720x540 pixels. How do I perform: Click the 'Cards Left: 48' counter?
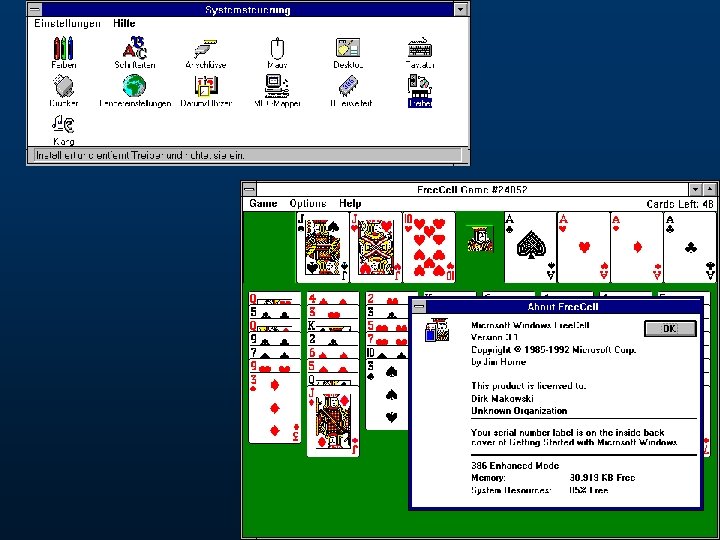[680, 204]
